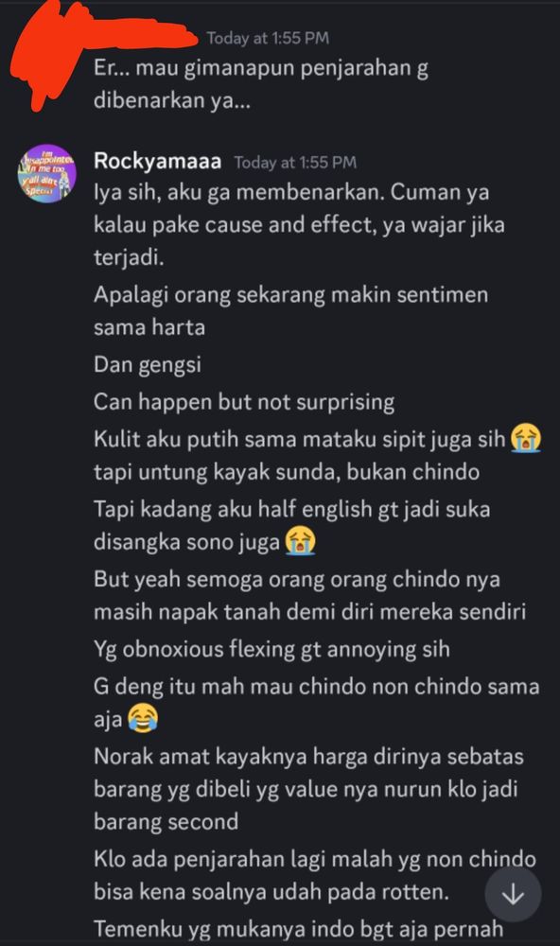Tap the jump-to-bottom down arrow button
Screen dimensions: 560x946
pyautogui.click(x=513, y=895)
